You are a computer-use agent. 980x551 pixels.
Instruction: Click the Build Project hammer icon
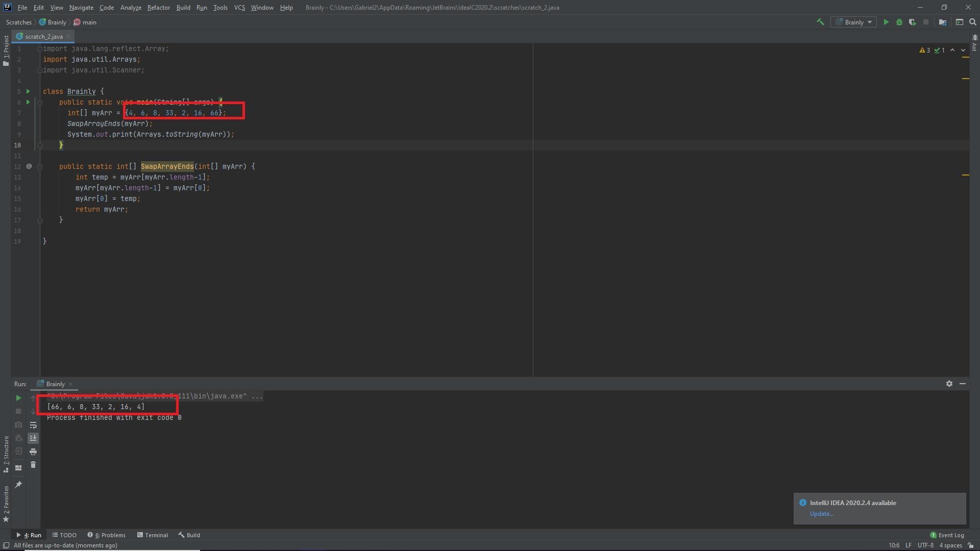pyautogui.click(x=820, y=22)
